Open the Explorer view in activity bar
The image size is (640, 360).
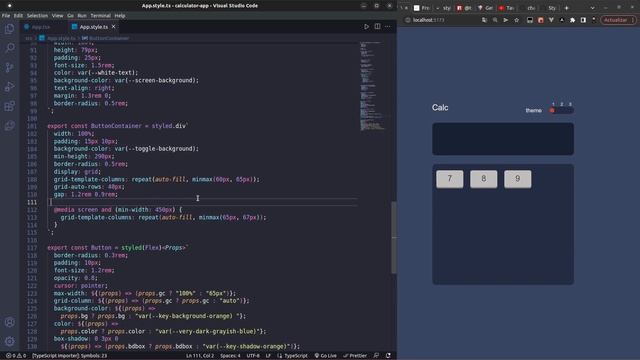[x=9, y=29]
